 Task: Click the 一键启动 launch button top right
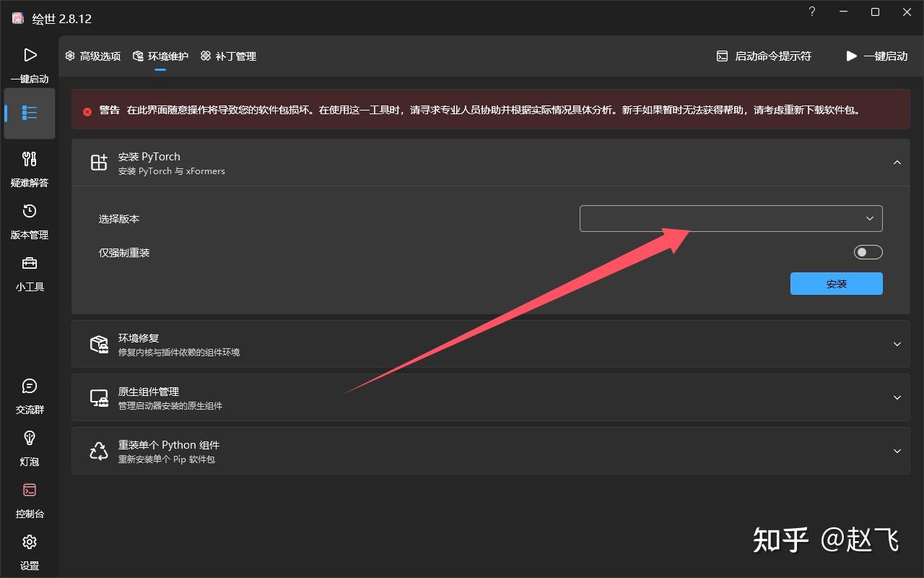[x=876, y=56]
